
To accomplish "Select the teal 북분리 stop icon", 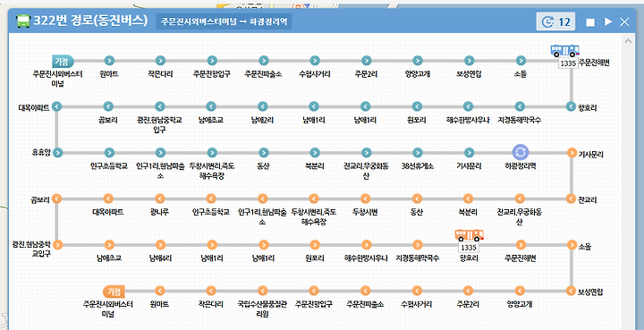I will coord(315,153).
